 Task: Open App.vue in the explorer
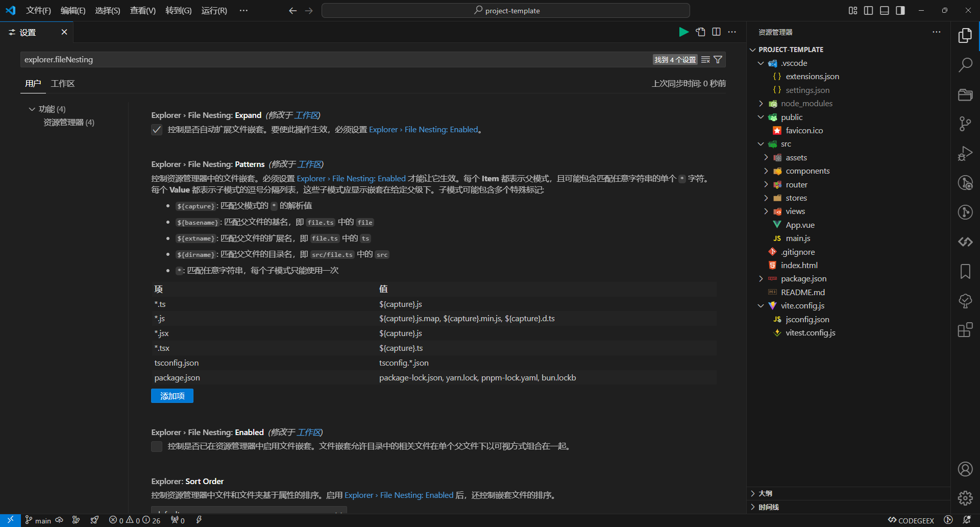pyautogui.click(x=800, y=225)
